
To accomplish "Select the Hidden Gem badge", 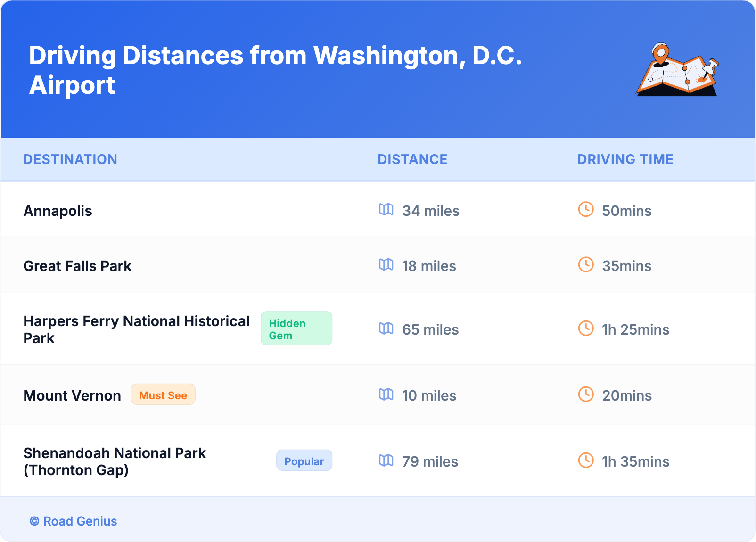I will 296,328.
